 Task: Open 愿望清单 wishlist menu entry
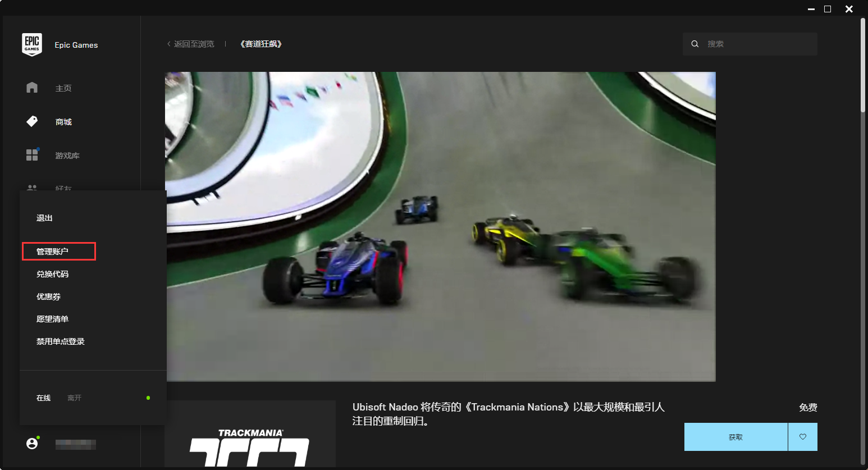click(52, 319)
